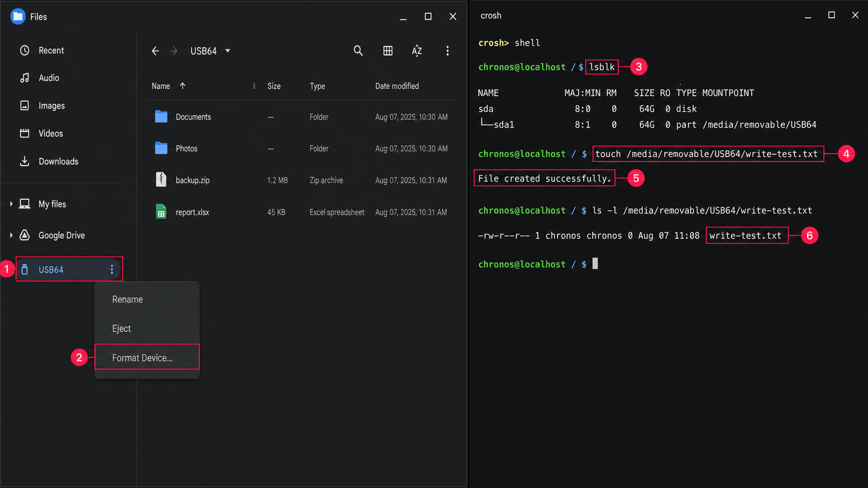The width and height of the screenshot is (868, 488).
Task: Click the Name column resize handle dots
Action: point(254,86)
